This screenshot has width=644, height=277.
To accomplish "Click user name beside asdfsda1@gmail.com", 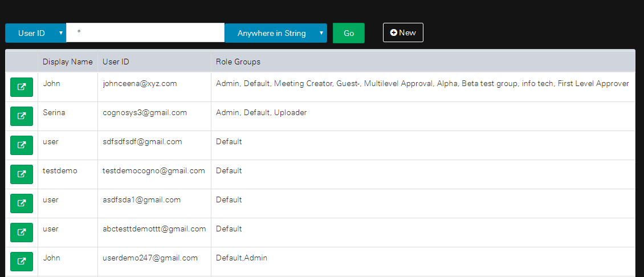I will [x=51, y=199].
